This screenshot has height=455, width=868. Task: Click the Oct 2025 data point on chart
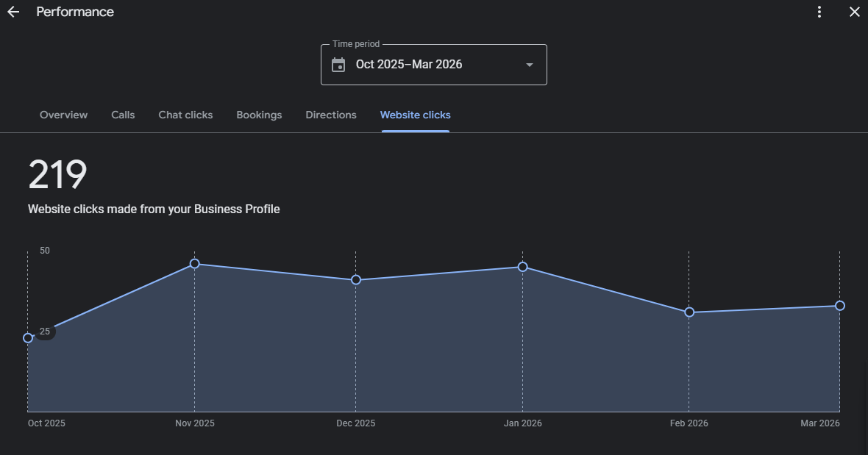coord(28,338)
